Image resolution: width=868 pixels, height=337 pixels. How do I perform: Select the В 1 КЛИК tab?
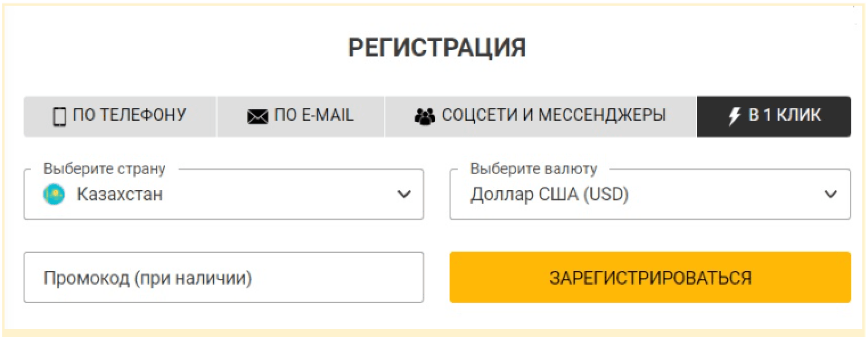click(773, 116)
